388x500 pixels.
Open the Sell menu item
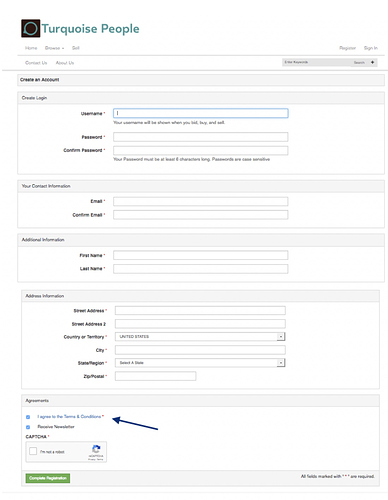(76, 48)
